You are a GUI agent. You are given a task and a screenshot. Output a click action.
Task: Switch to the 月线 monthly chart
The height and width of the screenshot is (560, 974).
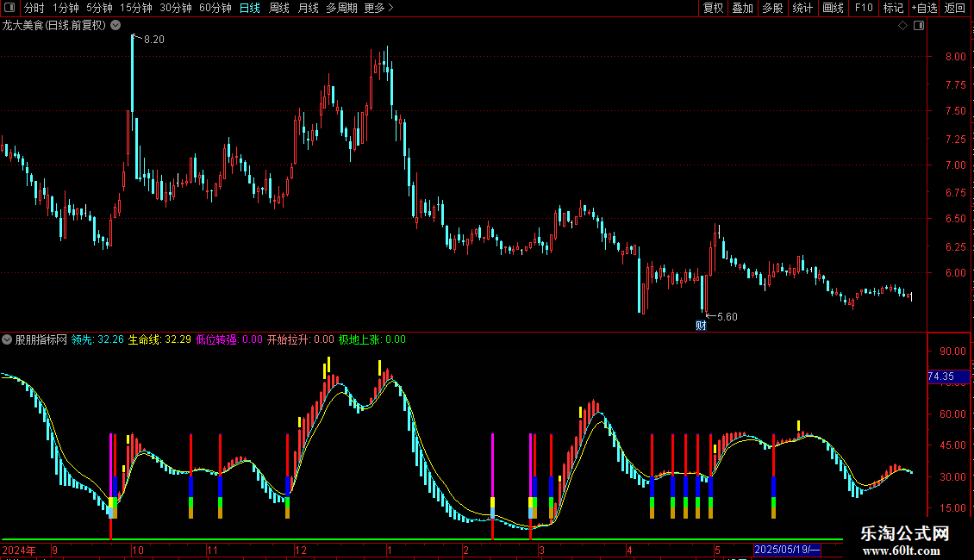point(308,8)
